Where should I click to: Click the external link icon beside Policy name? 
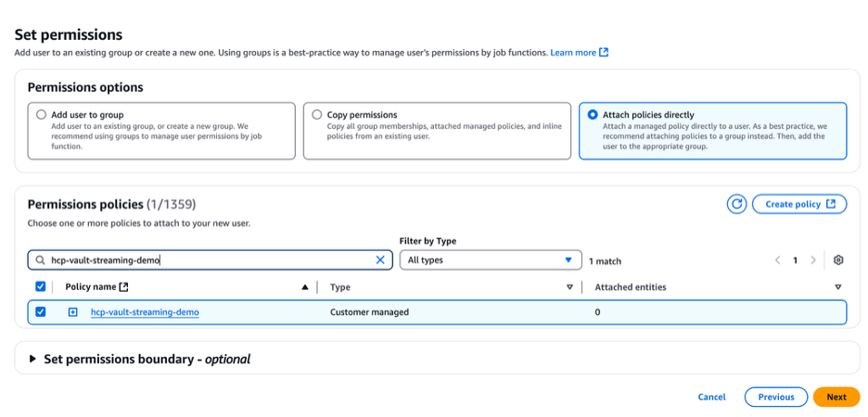124,287
